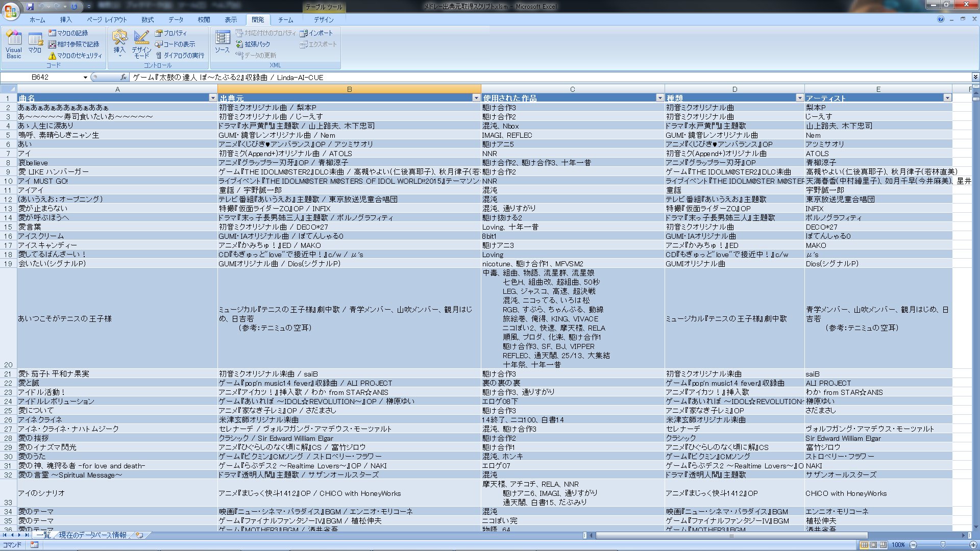Toggle Design Mode (デザインモード)
The width and height of the screenshot is (980, 551).
click(141, 44)
